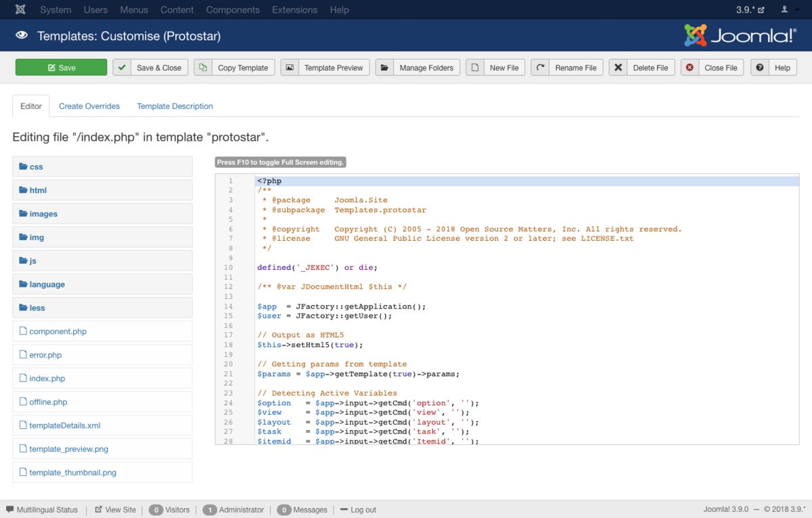Click Log out in footer

pyautogui.click(x=358, y=510)
